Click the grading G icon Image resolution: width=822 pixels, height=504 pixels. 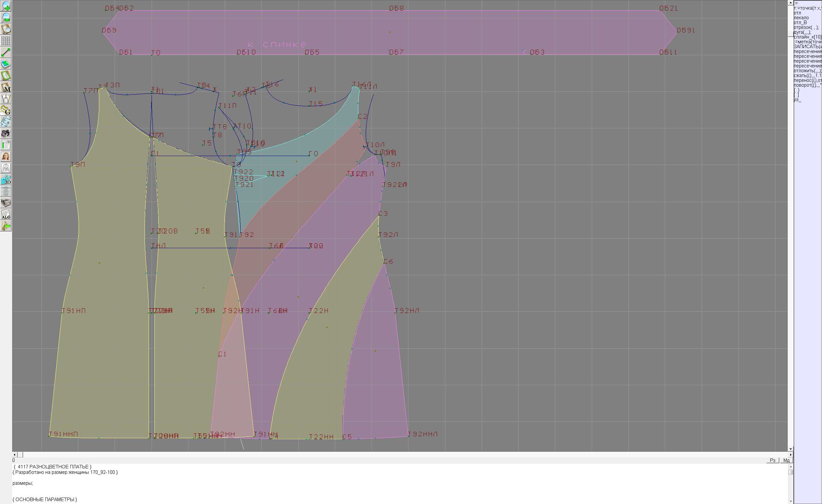[6, 110]
